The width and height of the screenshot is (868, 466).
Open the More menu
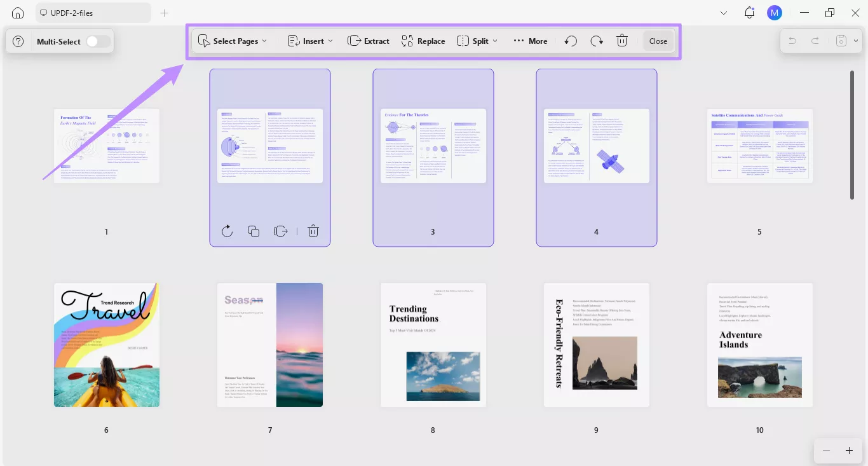tap(530, 40)
